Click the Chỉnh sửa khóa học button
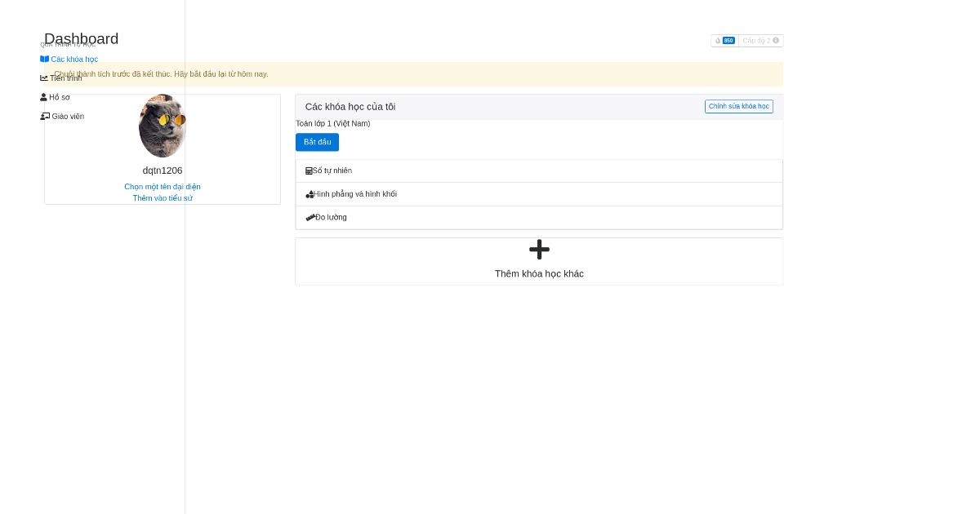Screen dimensions: 980x514 pos(738,106)
